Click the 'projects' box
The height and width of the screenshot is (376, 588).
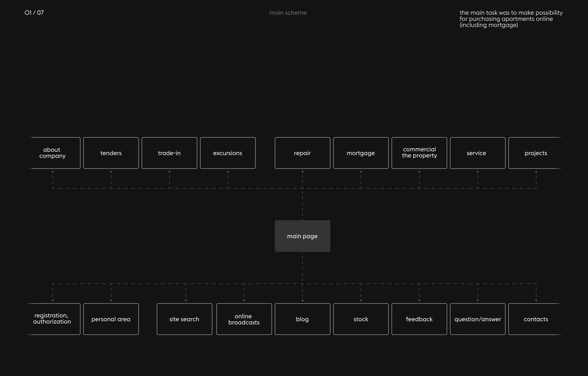536,153
